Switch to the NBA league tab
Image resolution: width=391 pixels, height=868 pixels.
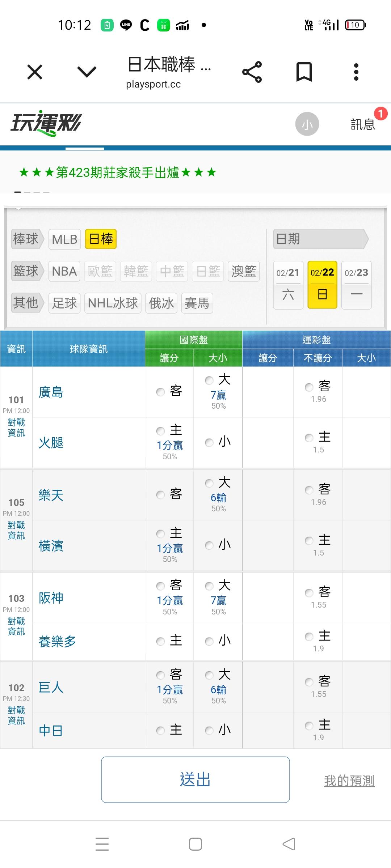65,271
